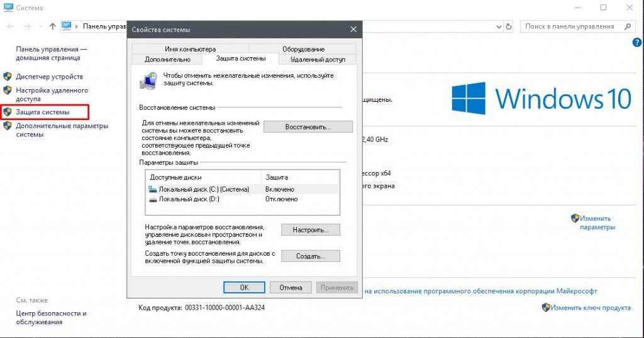
Task: Click the Панель управления breadcrumb in address bar
Action: pos(105,26)
